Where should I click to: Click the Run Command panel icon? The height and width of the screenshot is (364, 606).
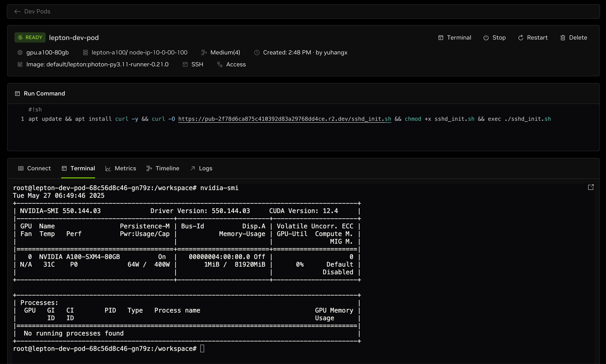click(x=17, y=94)
